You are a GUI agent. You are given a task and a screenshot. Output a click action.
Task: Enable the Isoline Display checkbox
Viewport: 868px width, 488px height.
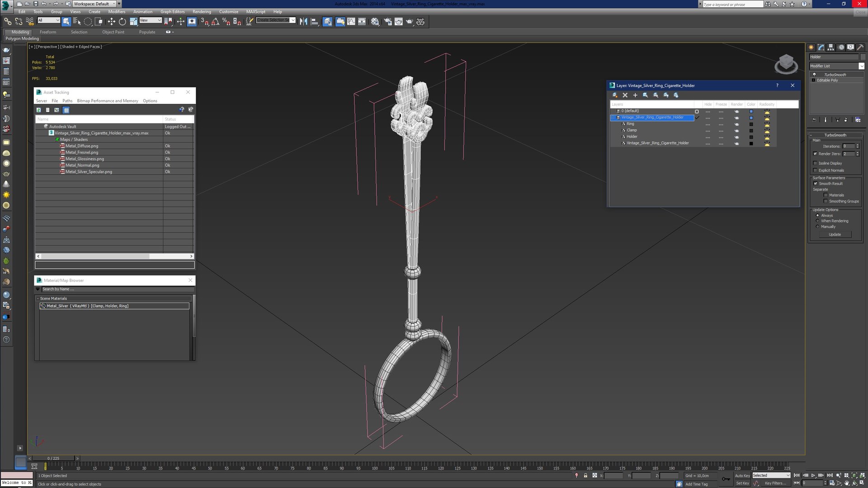click(815, 163)
